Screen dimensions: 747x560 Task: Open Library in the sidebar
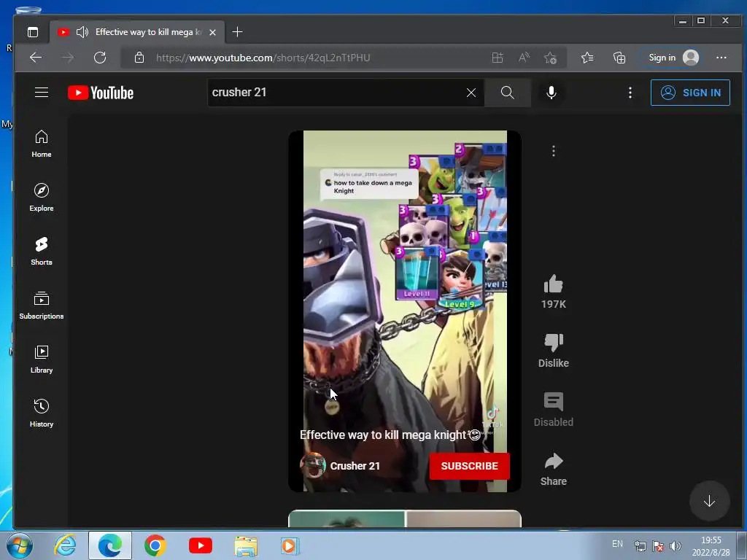[x=42, y=359]
